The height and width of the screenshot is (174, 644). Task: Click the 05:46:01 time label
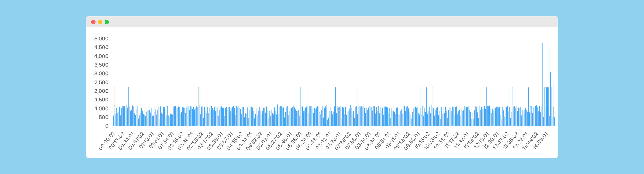tap(284, 141)
